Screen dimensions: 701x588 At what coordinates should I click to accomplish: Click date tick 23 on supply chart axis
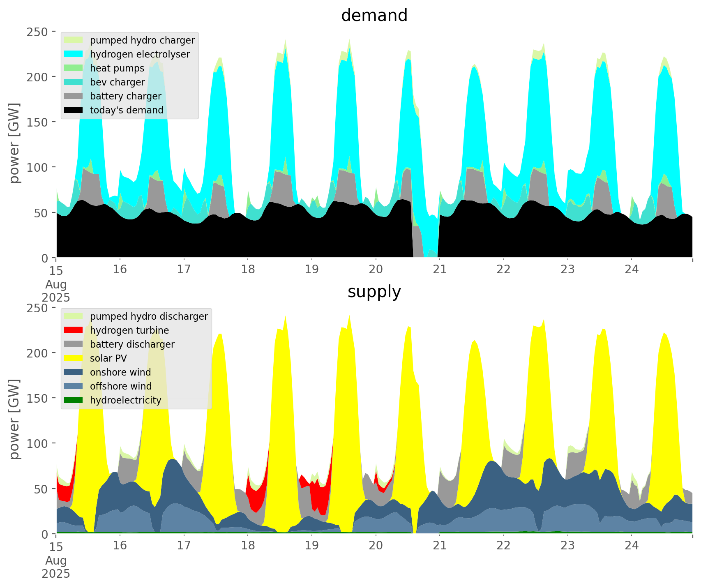pyautogui.click(x=567, y=546)
